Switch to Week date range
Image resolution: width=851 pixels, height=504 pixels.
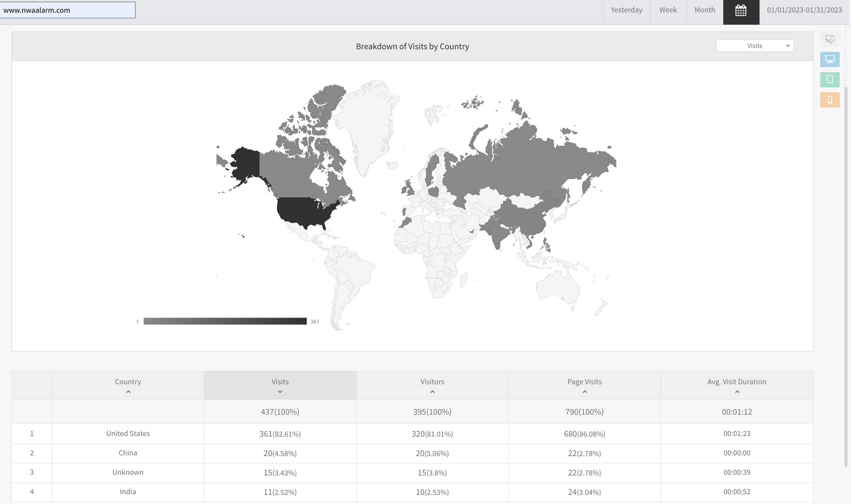pos(668,10)
